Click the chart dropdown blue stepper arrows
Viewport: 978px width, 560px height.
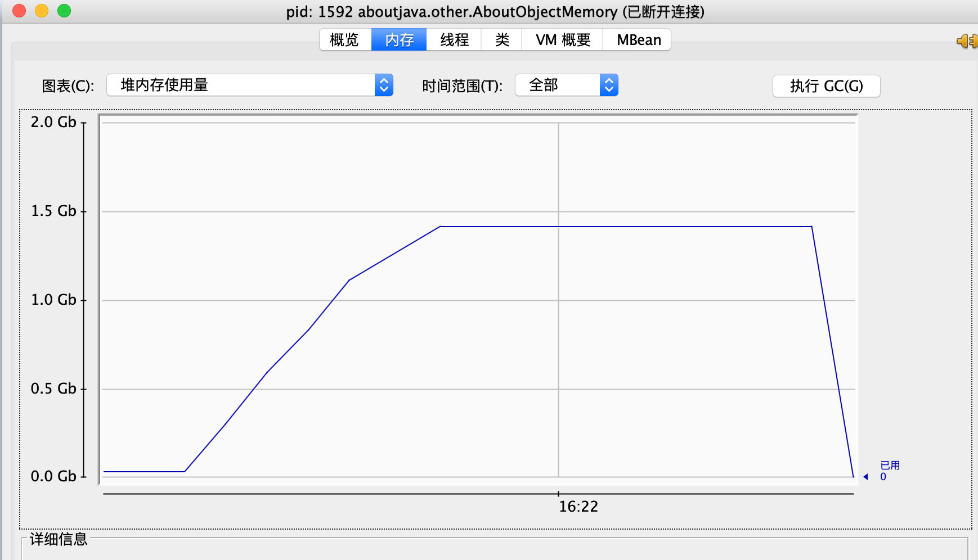pos(384,85)
